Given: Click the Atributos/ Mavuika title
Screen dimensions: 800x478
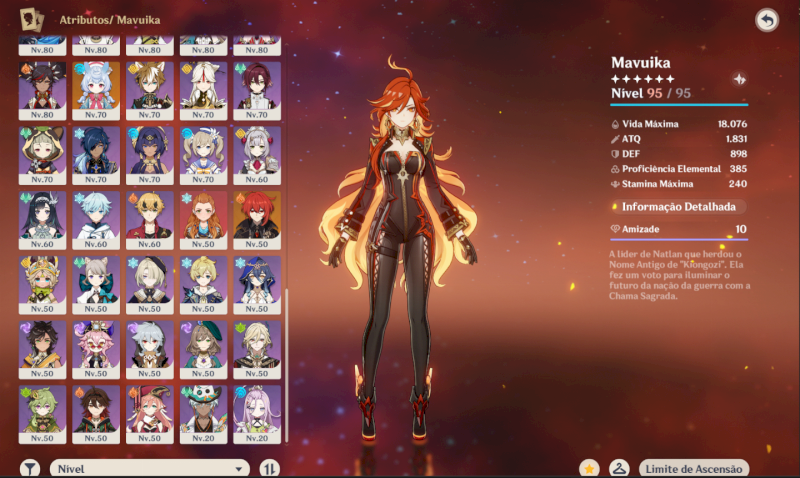Looking at the screenshot, I should coord(110,20).
